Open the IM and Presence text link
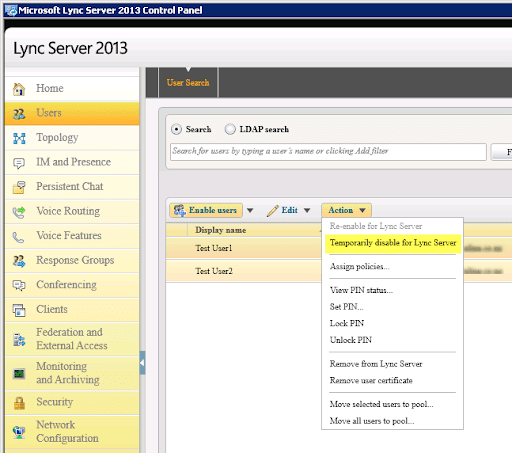The image size is (512, 453). tap(74, 162)
